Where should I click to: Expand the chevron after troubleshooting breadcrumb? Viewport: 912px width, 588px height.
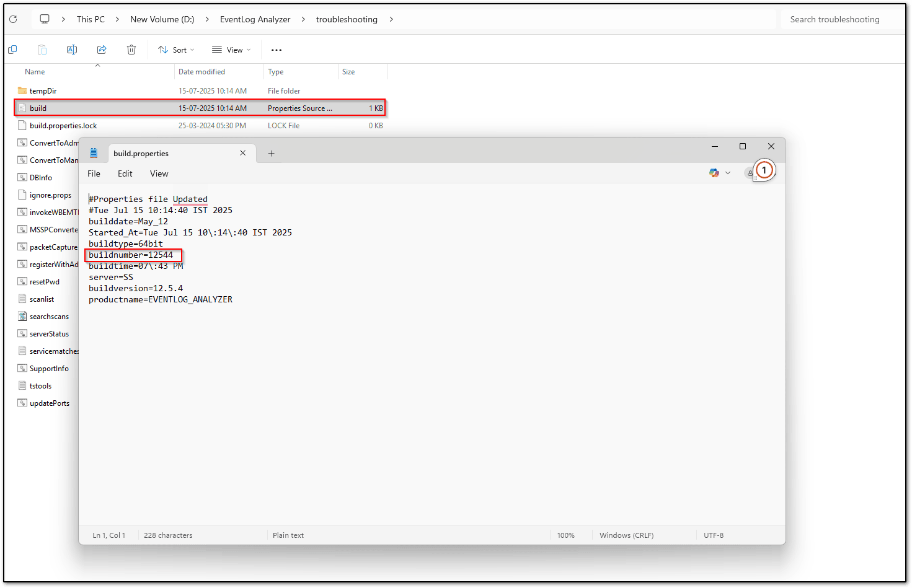tap(391, 19)
